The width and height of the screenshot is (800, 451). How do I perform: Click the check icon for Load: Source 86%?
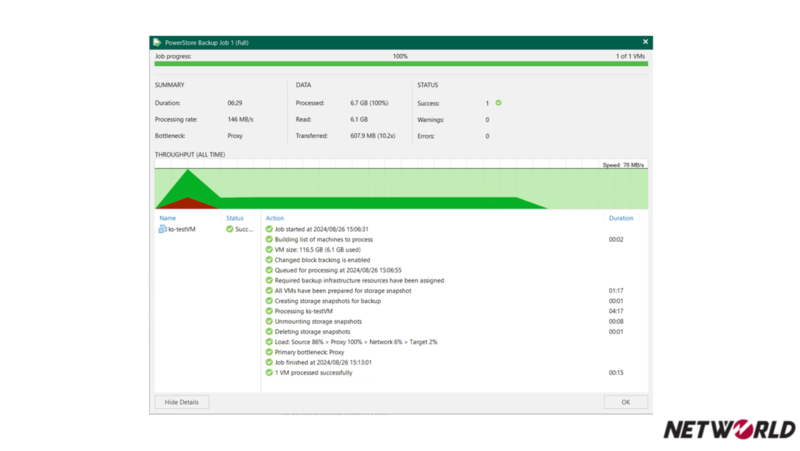269,342
